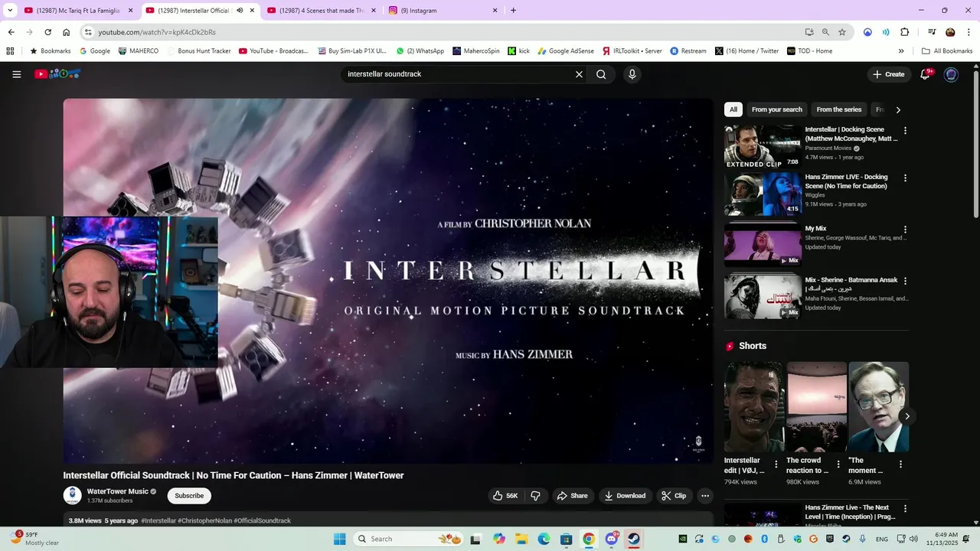Open the tab search dropdown arrow
The width and height of the screenshot is (980, 551).
(10, 11)
